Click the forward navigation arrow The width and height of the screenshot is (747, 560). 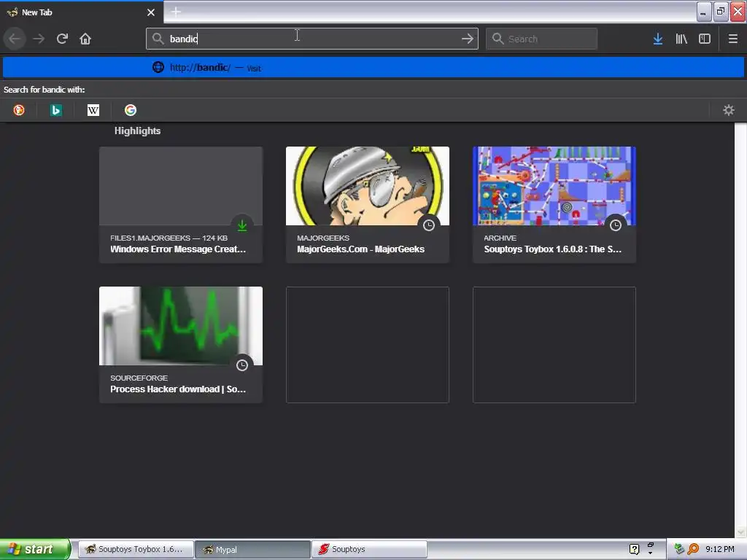39,39
